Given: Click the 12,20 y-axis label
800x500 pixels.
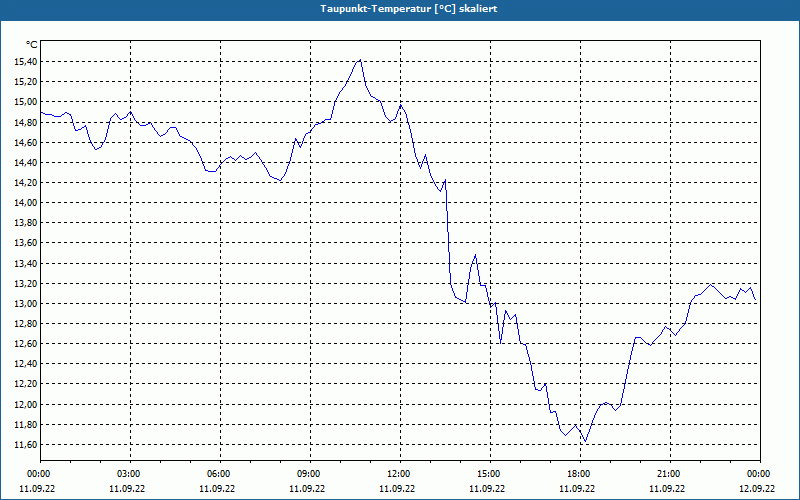Looking at the screenshot, I should 26,384.
